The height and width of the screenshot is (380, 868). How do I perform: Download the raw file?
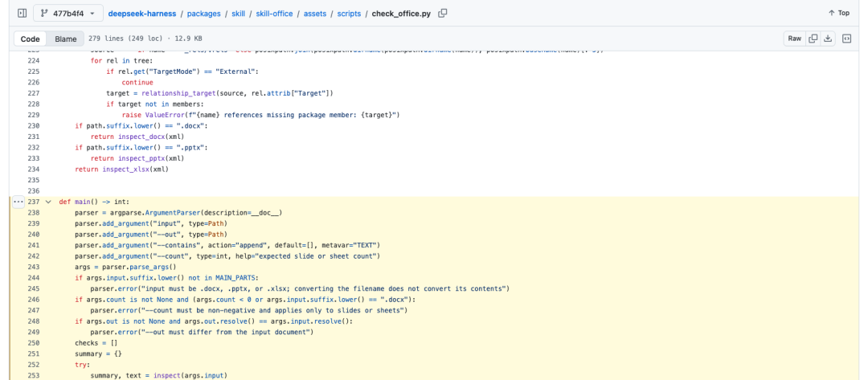[828, 39]
